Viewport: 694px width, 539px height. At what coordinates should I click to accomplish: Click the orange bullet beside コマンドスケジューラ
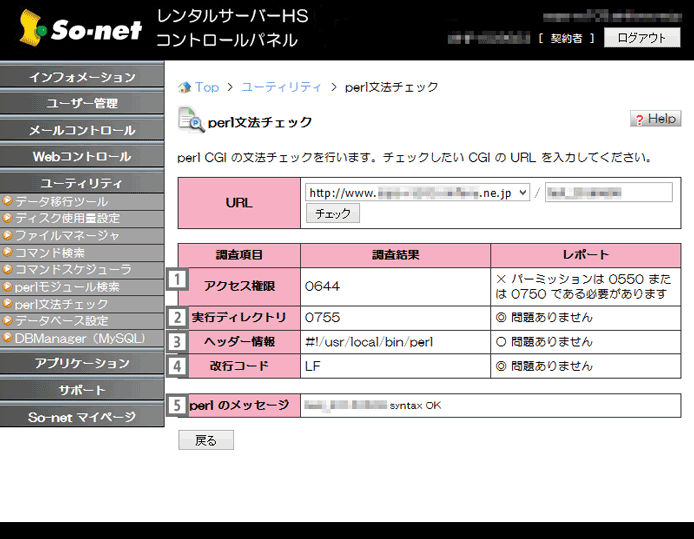coord(7,269)
